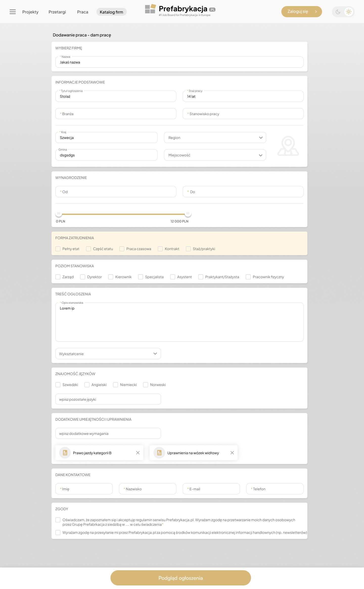Open Przetargi in top navigation
This screenshot has height=589, width=364.
point(57,12)
